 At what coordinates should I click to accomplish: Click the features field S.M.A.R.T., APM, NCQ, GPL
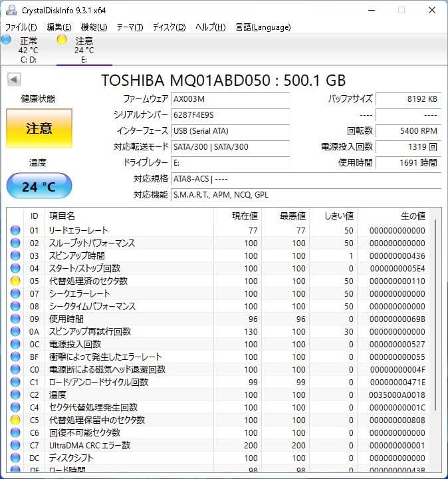tap(306, 194)
